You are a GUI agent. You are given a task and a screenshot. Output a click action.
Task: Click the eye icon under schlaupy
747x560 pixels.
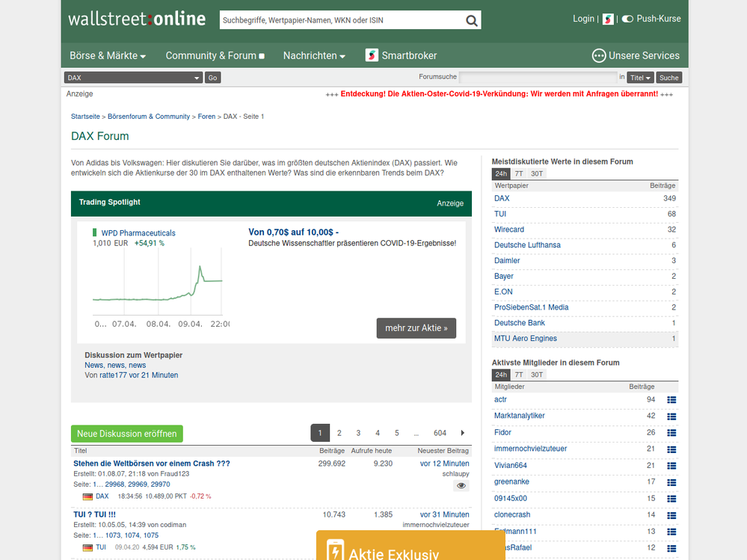pos(461,485)
